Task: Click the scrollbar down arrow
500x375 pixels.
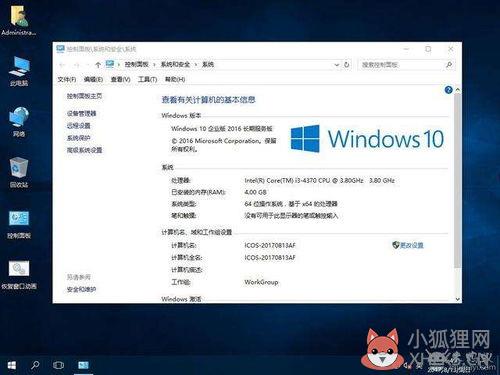Action: (457, 299)
